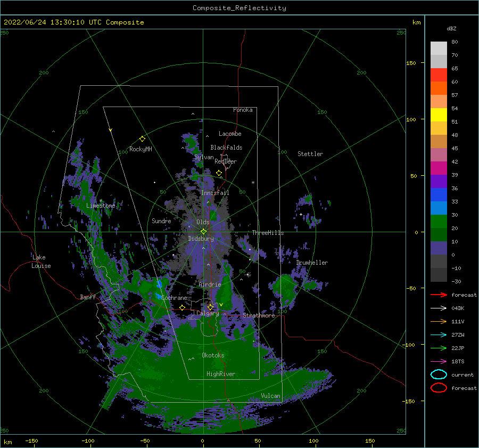Click the cyan 27ZW arrow legend icon

click(x=439, y=335)
